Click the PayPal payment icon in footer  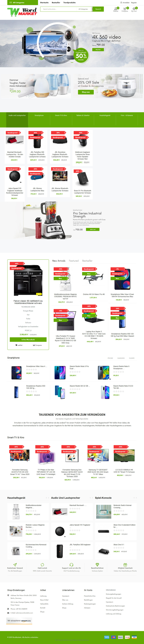[120, 637]
